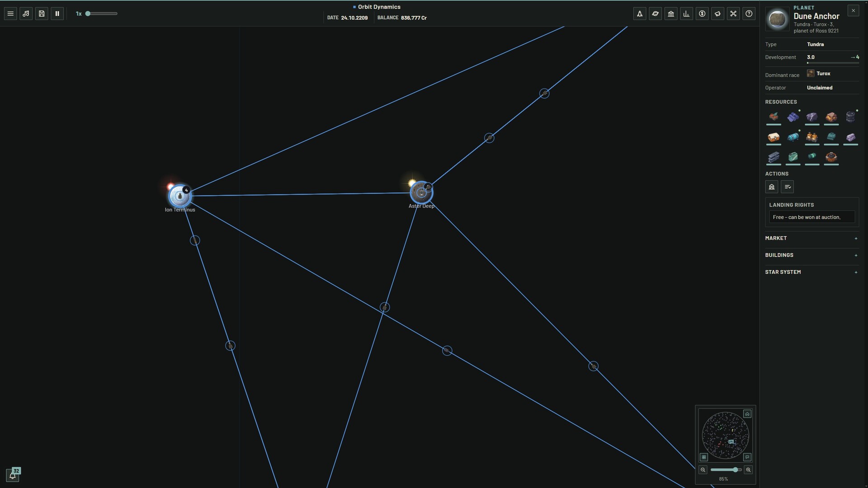Viewport: 868px width, 488px height.
Task: Select the blue fabric rolls resource
Action: [793, 117]
